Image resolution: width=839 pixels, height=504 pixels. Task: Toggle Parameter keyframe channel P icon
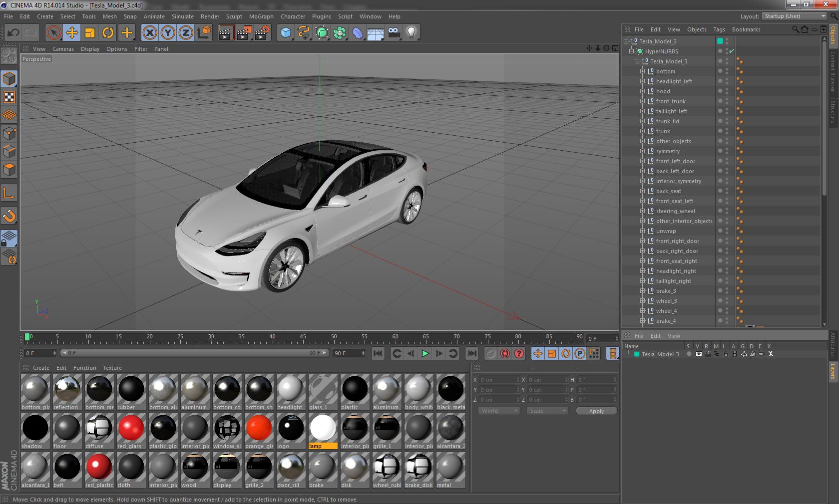pyautogui.click(x=580, y=353)
